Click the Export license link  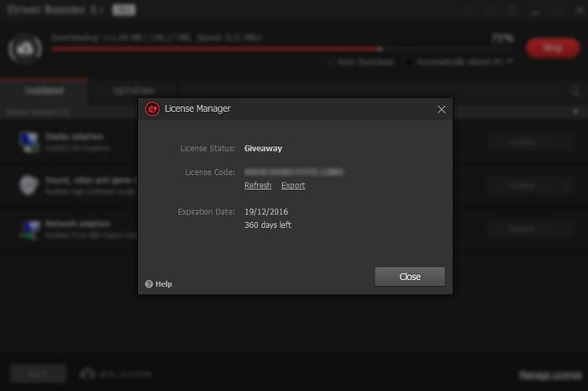pos(293,185)
